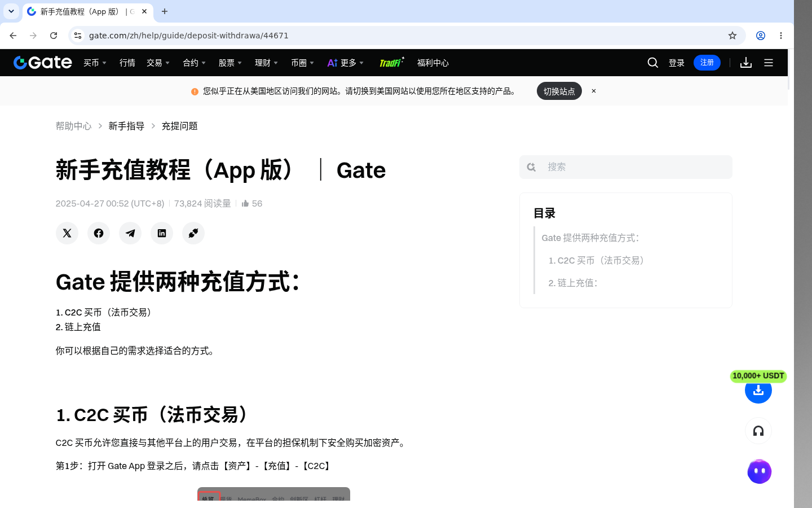This screenshot has width=812, height=508.
Task: Dismiss the region notice banner
Action: 594,91
